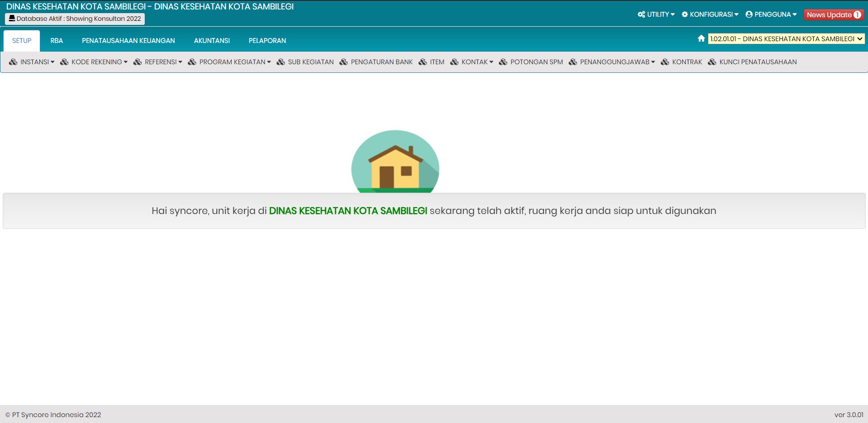
Task: Click the gear icon beside KONFIGURASI
Action: point(685,14)
